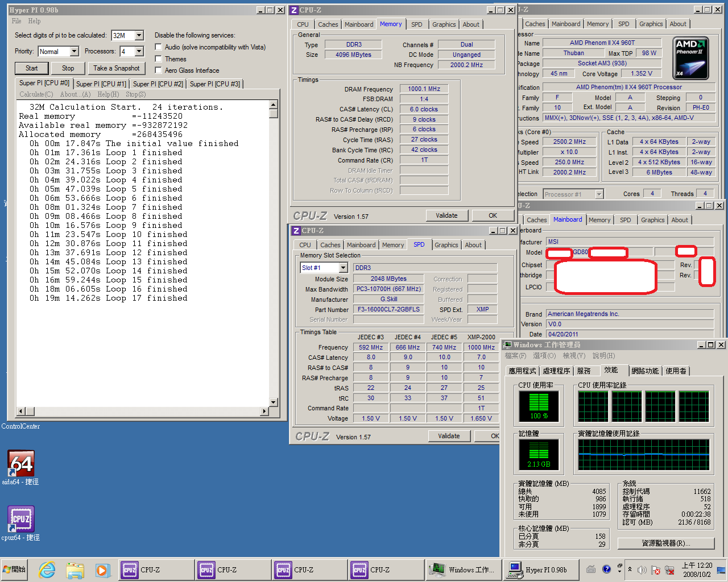Image resolution: width=728 pixels, height=582 pixels.
Task: Click the blue help tray icon
Action: (x=606, y=568)
